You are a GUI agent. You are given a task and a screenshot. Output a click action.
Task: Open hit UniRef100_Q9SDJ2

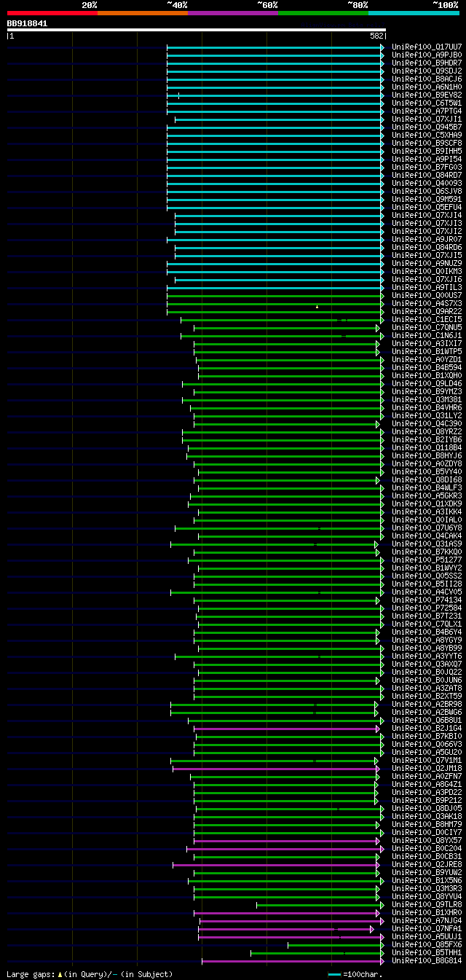pos(427,71)
